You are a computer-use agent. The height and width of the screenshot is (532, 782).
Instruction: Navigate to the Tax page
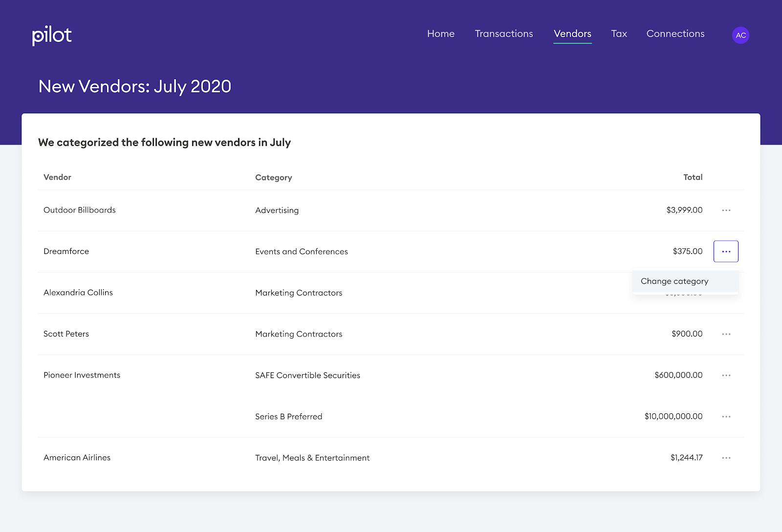point(619,34)
